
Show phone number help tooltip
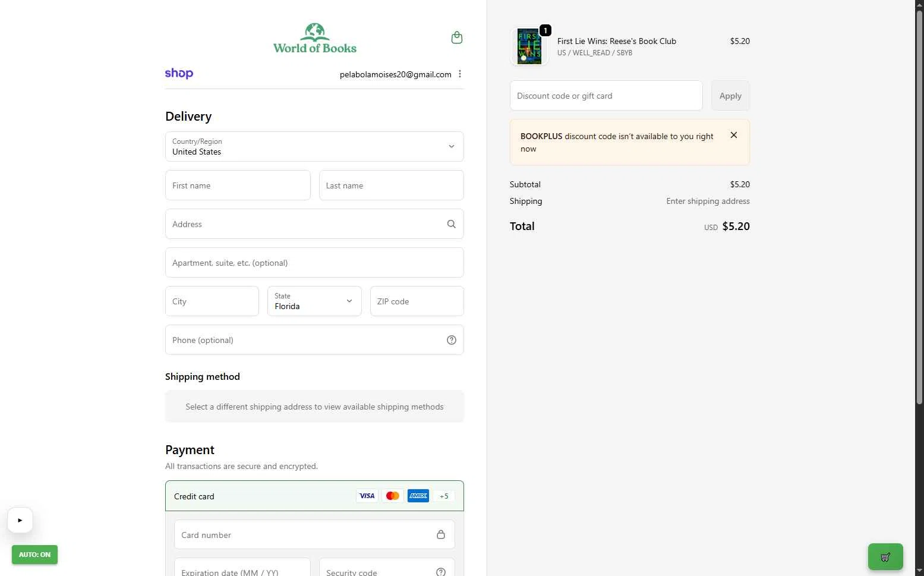click(x=452, y=340)
